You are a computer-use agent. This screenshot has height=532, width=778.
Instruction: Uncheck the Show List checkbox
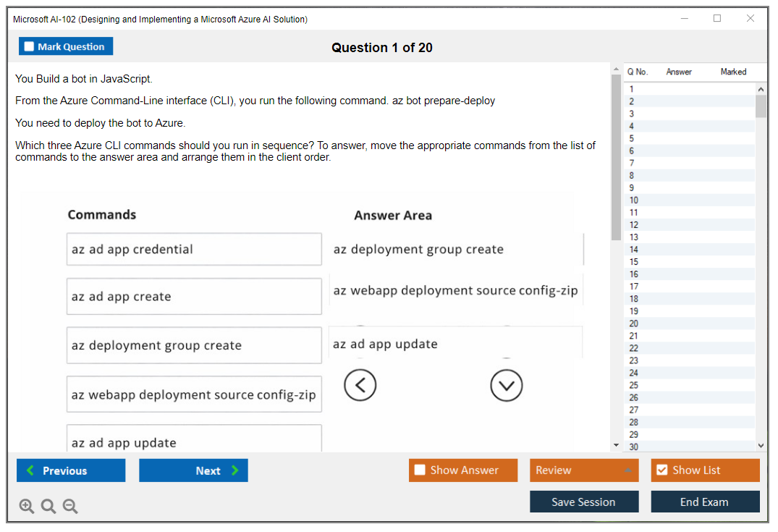point(661,470)
